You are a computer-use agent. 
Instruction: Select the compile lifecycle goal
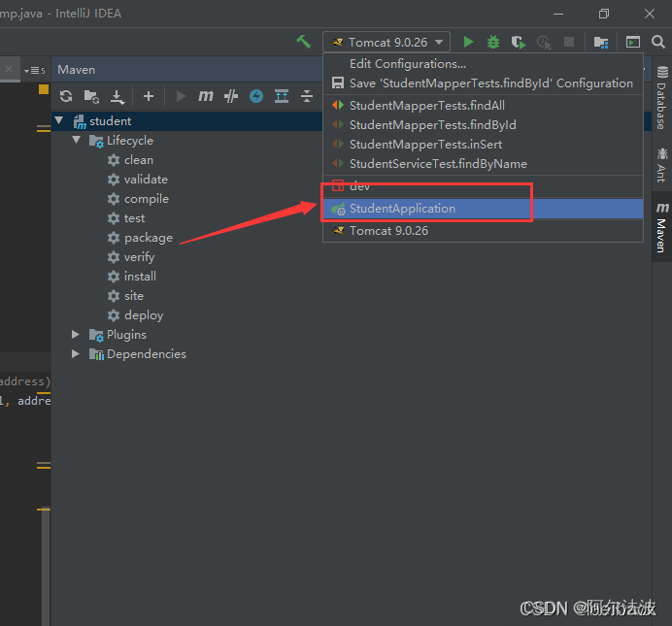[x=146, y=199]
